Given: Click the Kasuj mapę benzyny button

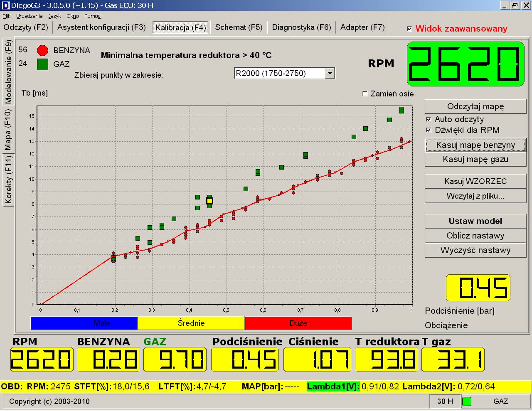Looking at the screenshot, I should pyautogui.click(x=475, y=145).
